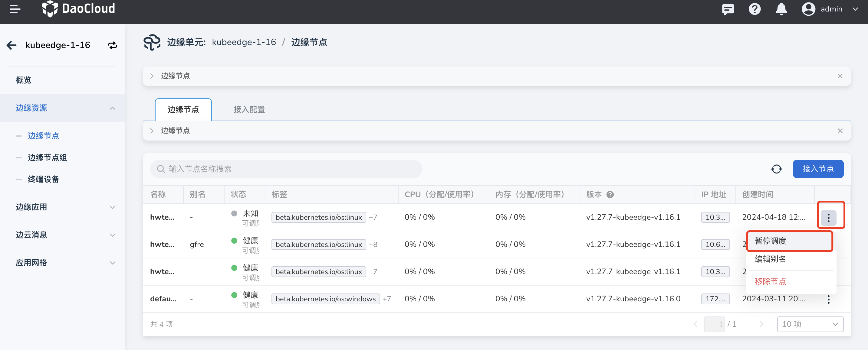Click the 接入节点 button

coord(818,169)
